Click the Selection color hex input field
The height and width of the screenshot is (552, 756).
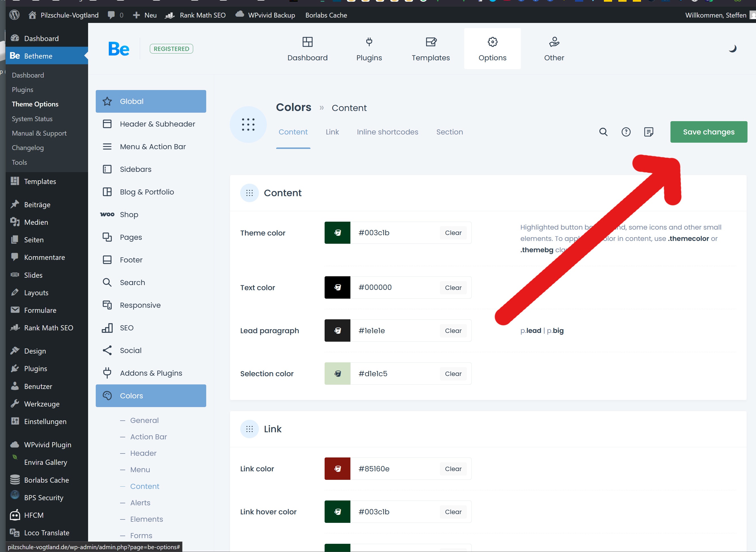tap(395, 374)
